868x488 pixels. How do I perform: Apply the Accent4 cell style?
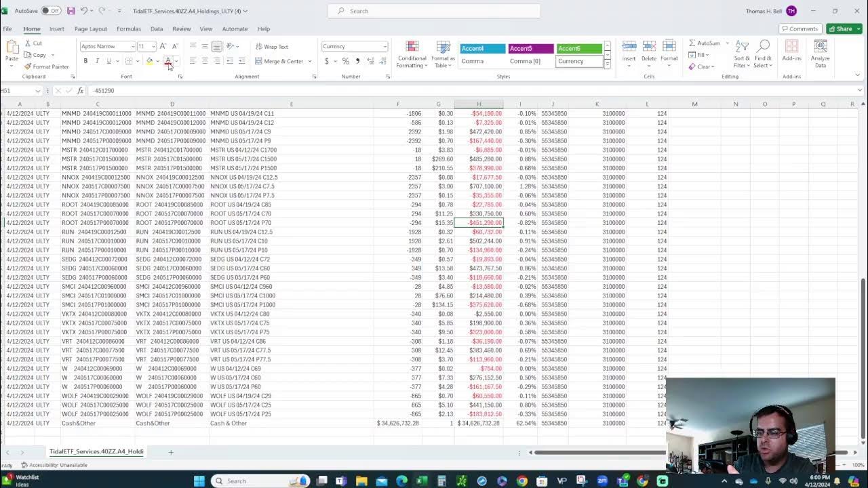pos(483,48)
